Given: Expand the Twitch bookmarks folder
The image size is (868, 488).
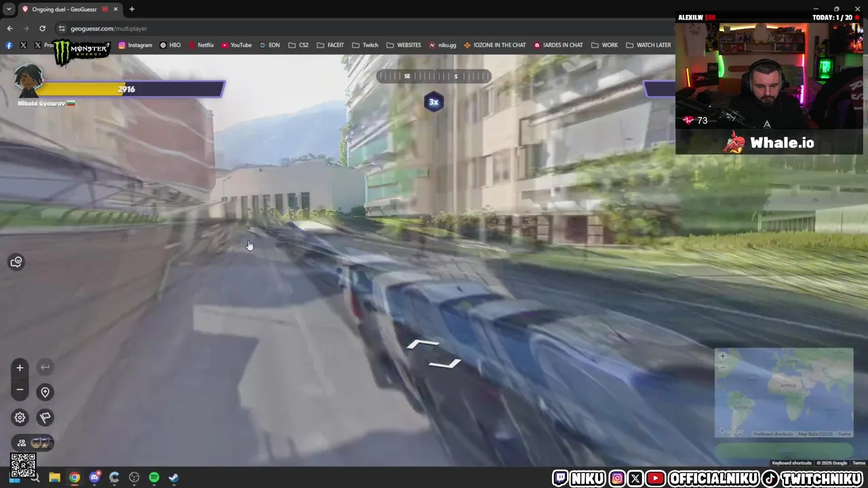Looking at the screenshot, I should (x=366, y=45).
